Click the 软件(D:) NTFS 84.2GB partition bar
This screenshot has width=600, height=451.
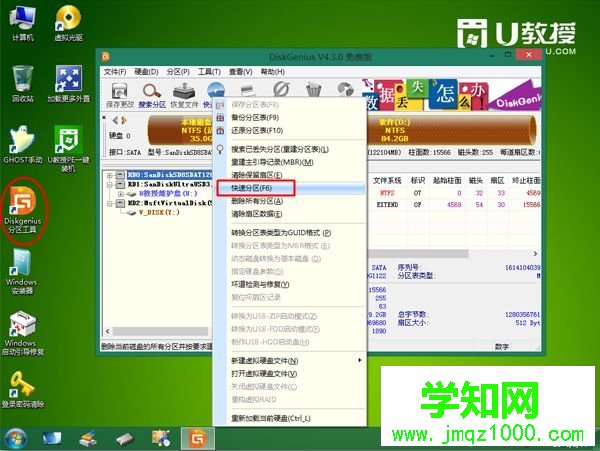tap(451, 130)
